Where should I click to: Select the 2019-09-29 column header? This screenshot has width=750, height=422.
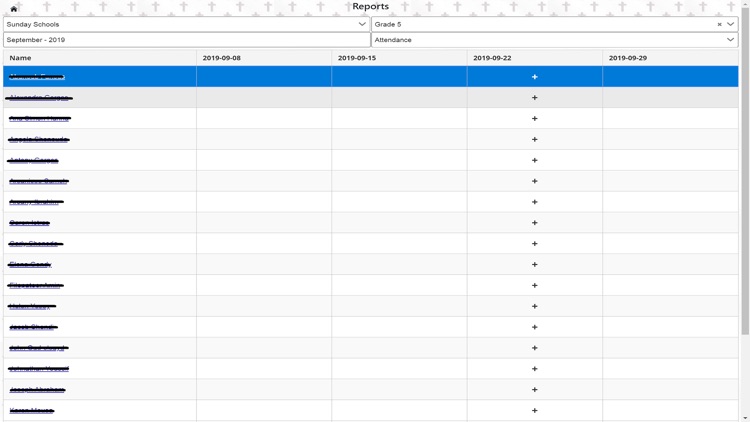670,58
